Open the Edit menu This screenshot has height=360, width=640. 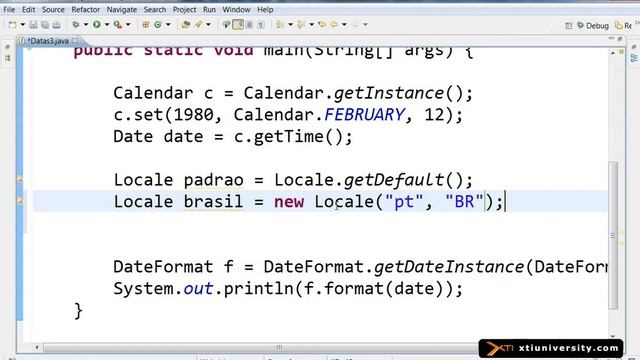(28, 9)
